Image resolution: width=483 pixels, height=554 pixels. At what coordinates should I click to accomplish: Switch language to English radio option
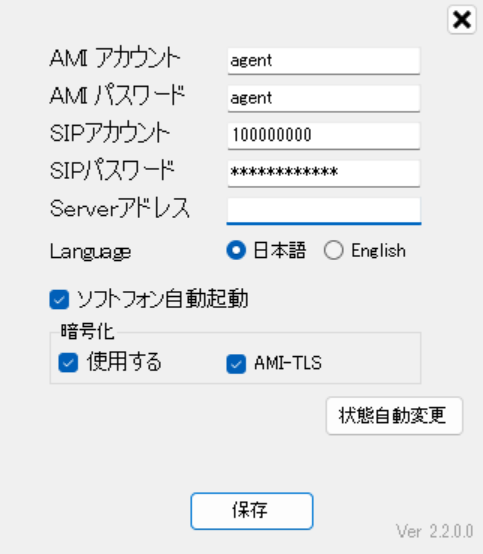click(x=334, y=250)
